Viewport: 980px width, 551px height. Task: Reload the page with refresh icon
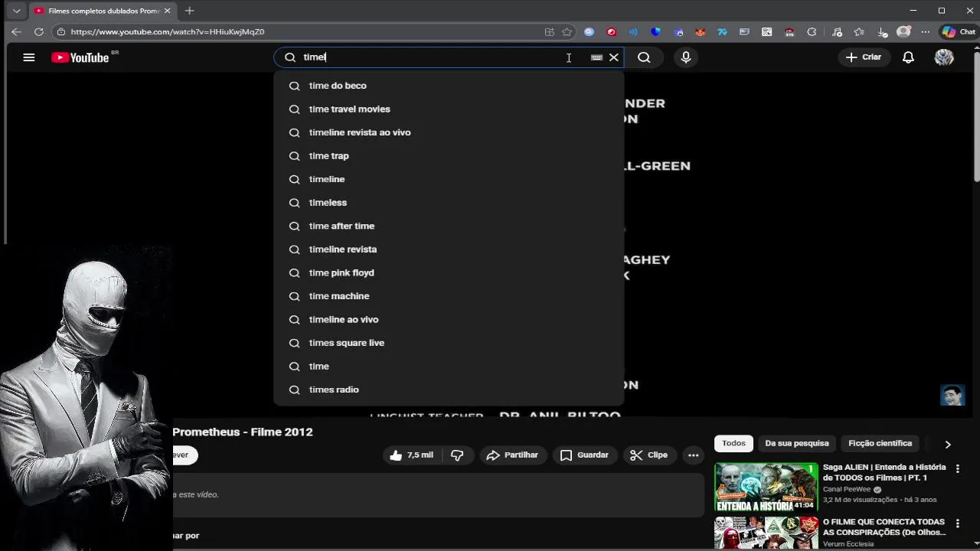[38, 32]
